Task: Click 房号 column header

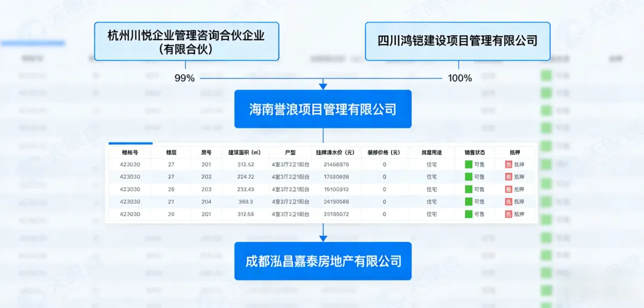Action: pyautogui.click(x=206, y=153)
